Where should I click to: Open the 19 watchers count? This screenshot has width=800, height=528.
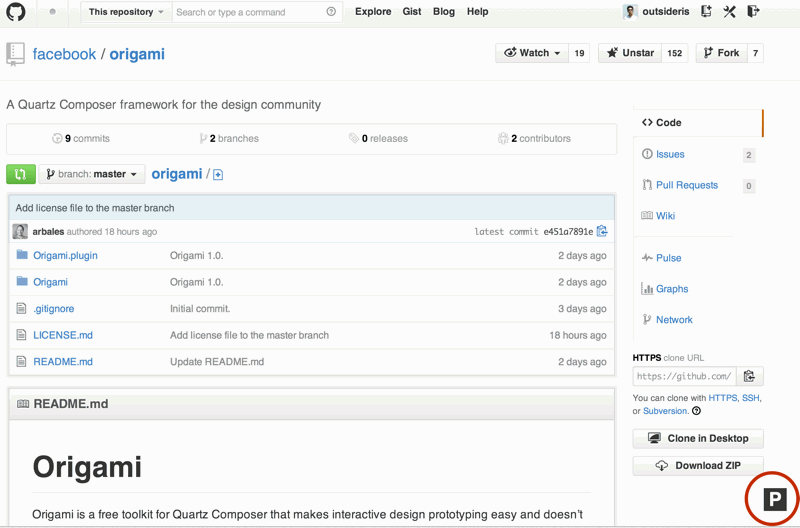579,53
